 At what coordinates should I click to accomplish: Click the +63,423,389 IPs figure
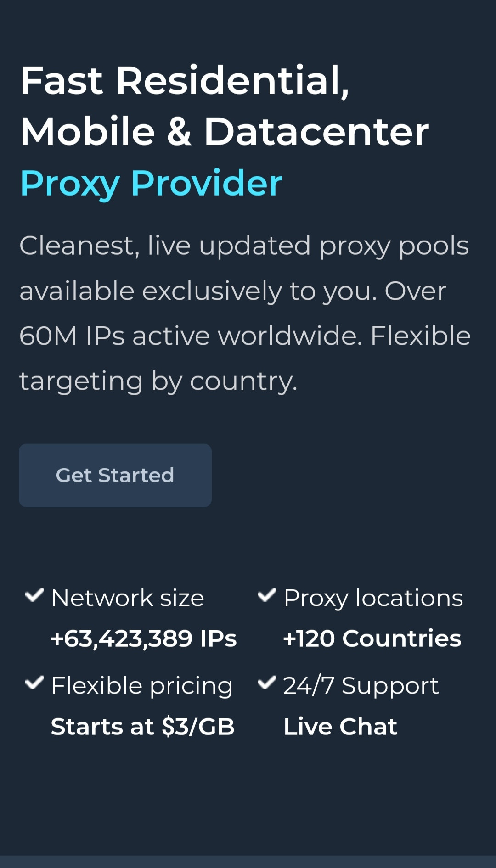[144, 638]
